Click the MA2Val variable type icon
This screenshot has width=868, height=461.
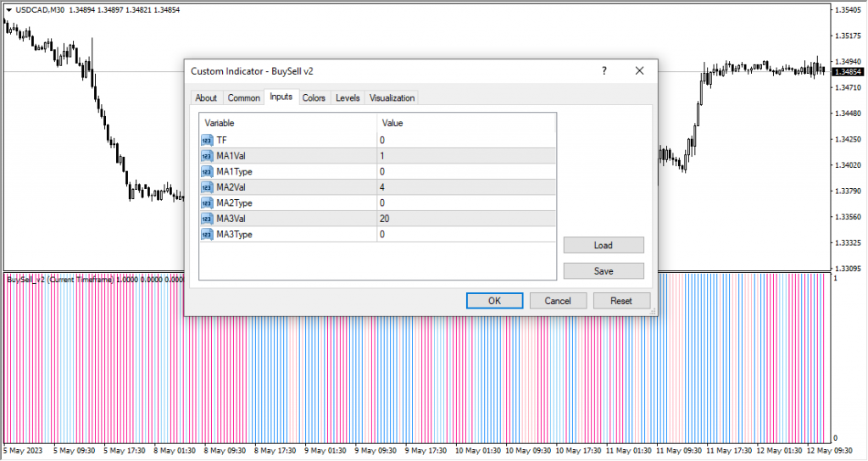tap(208, 187)
